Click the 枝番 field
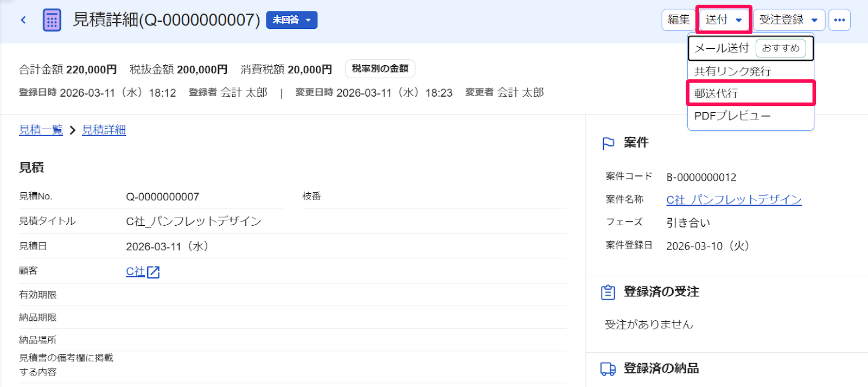This screenshot has width=868, height=387. tap(434, 196)
